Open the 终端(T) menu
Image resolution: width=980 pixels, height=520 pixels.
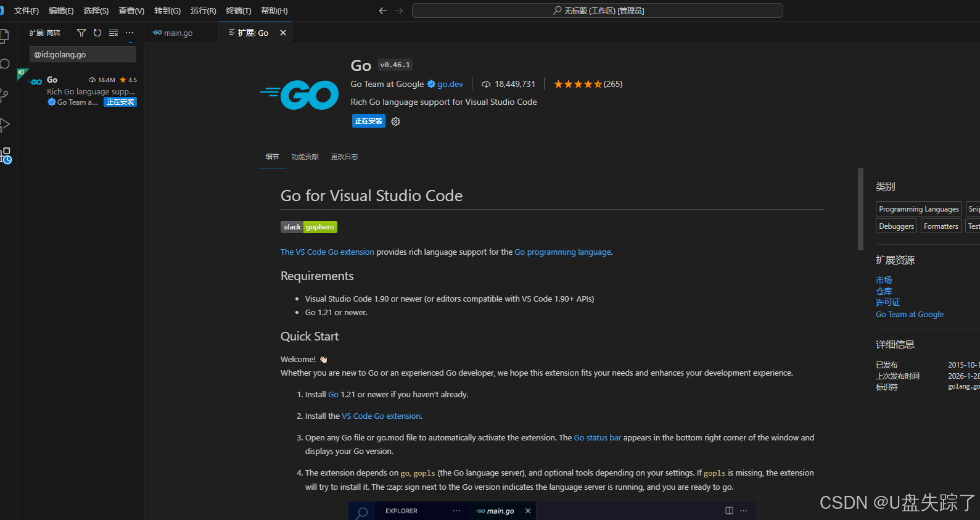point(239,10)
